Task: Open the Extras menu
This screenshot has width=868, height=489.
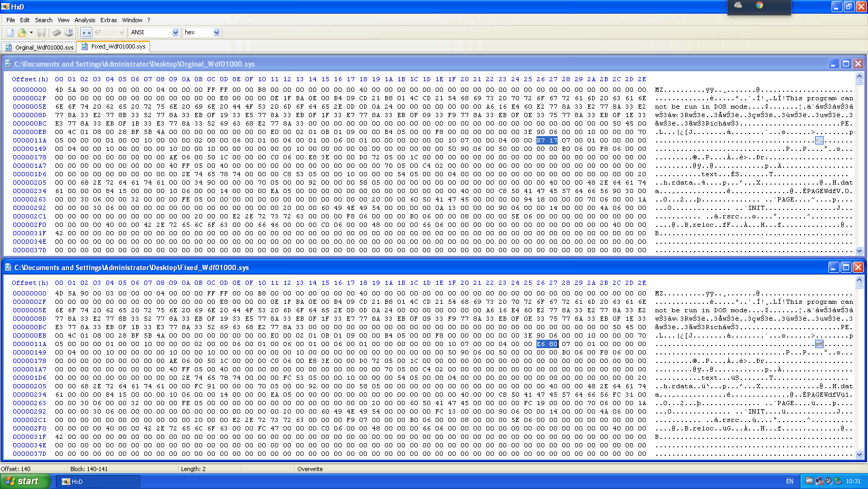Action: (109, 20)
